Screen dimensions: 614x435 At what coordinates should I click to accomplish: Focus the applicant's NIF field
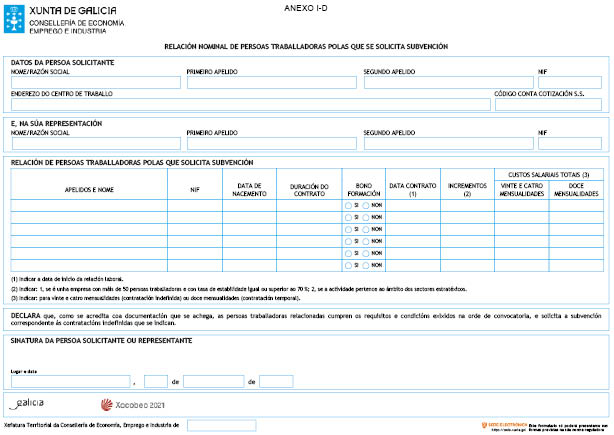(x=570, y=82)
